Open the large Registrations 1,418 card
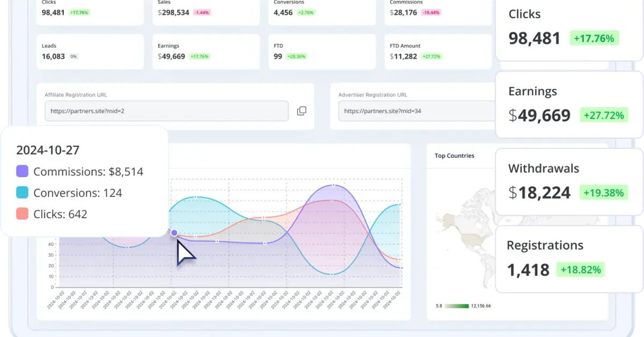This screenshot has width=644, height=337. 569,259
